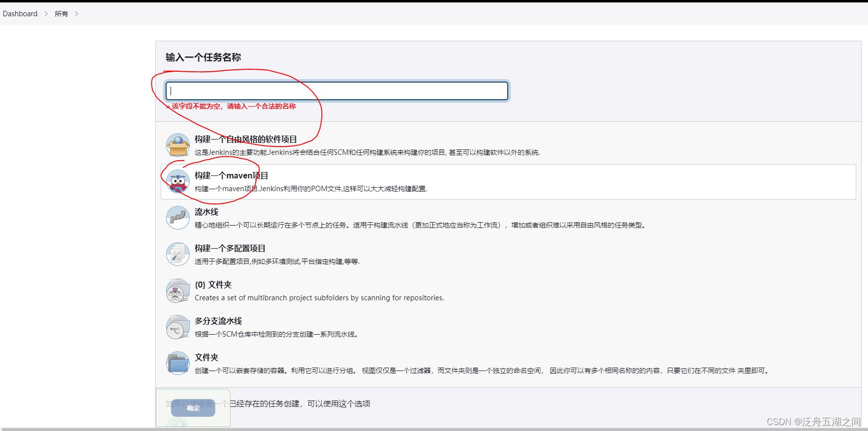This screenshot has height=431, width=868.
Task: Click the 确定 confirm button
Action: point(193,408)
